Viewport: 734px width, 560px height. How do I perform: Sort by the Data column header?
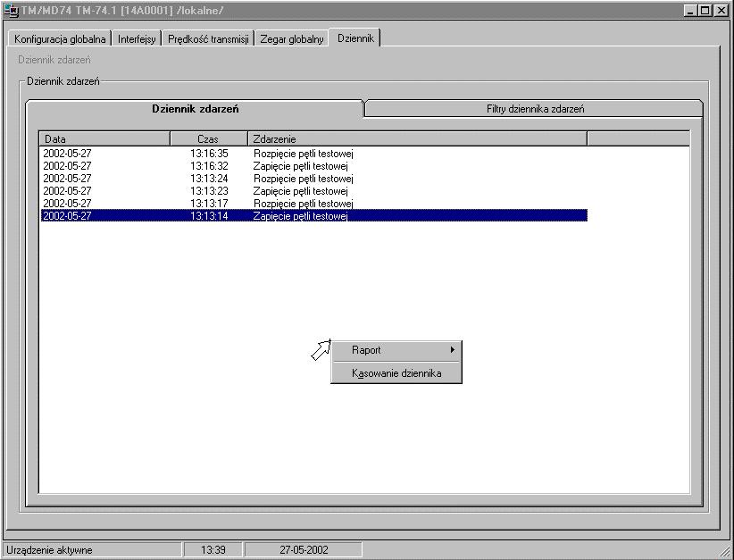[104, 139]
